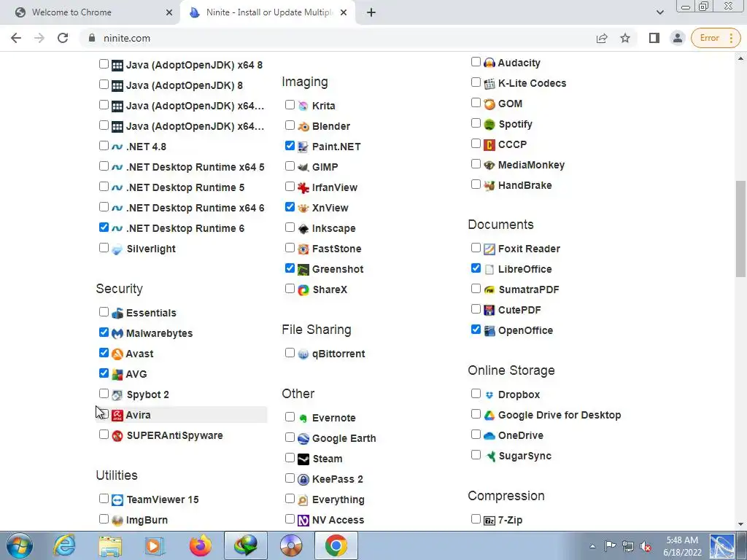Switch to Welcome to Chrome tab
The image size is (747, 560).
coord(90,12)
